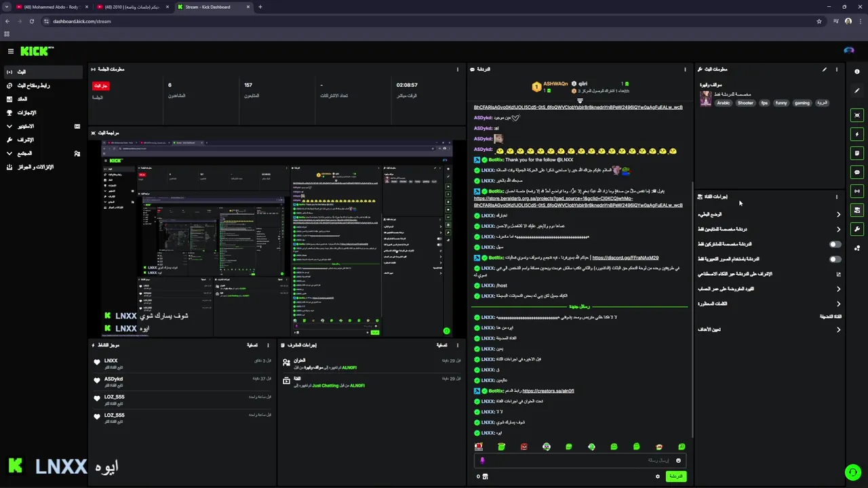Open البث in the sidebar
Screen dimensions: 868x488
point(43,72)
